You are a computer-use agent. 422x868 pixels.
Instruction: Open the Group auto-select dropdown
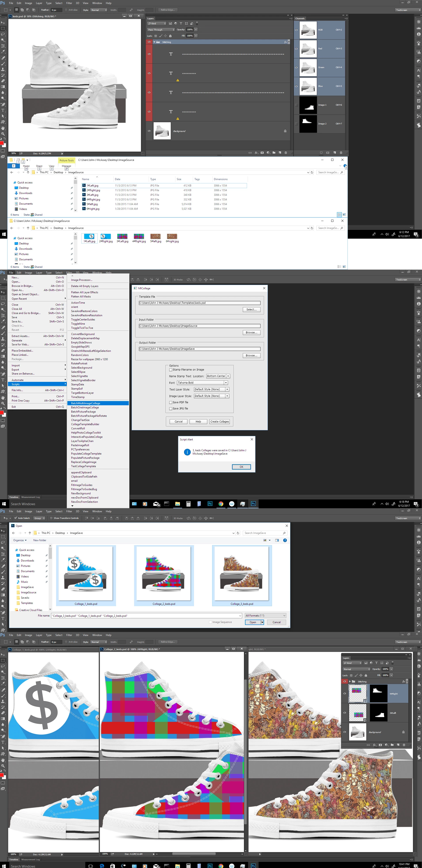pos(39,518)
